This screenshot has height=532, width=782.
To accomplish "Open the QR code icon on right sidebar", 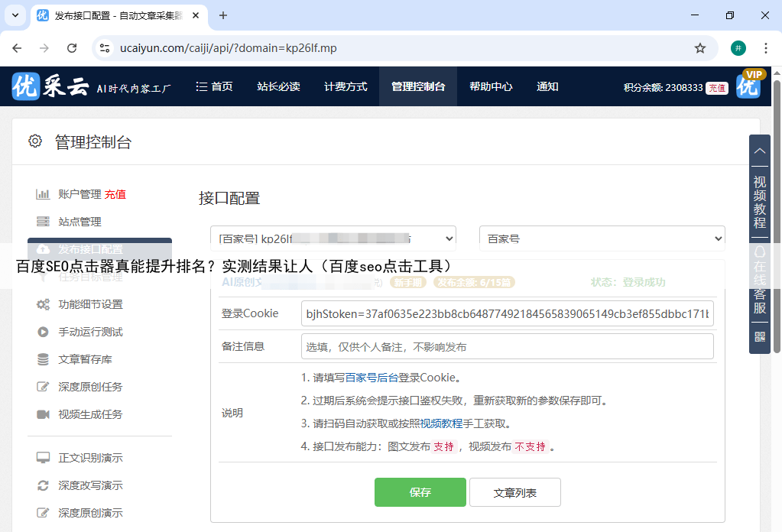I will tap(760, 336).
